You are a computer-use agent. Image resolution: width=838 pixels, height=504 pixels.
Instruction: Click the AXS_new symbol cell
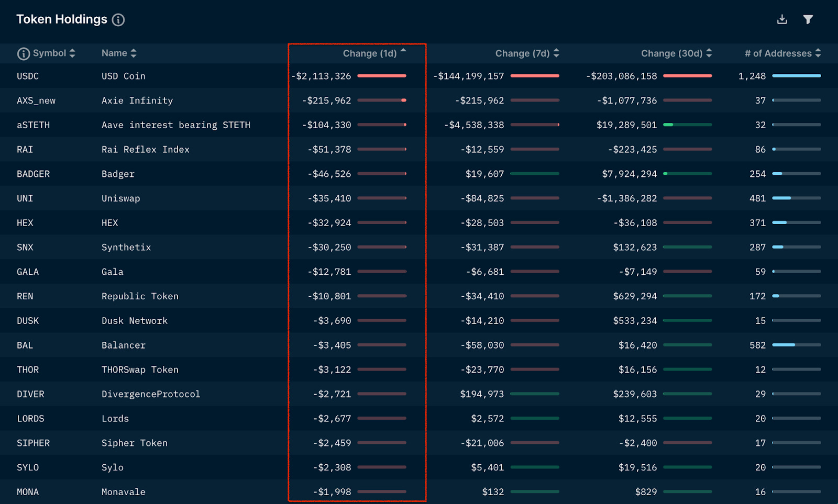(36, 100)
